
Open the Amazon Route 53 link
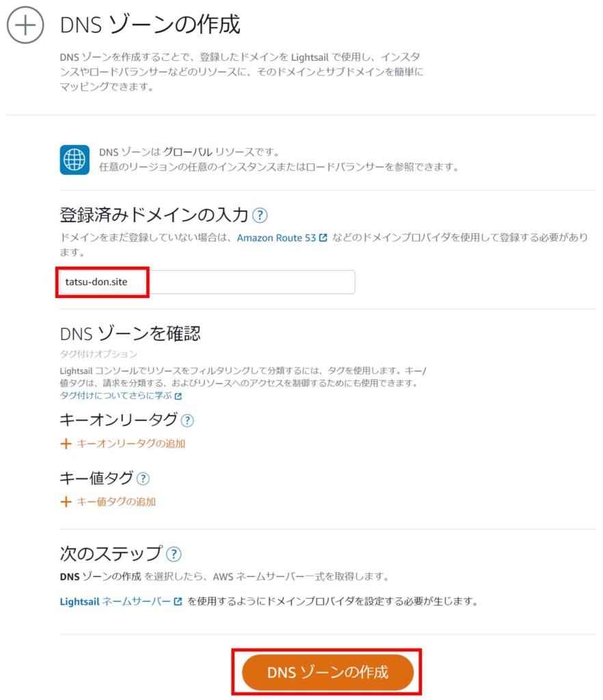click(276, 238)
